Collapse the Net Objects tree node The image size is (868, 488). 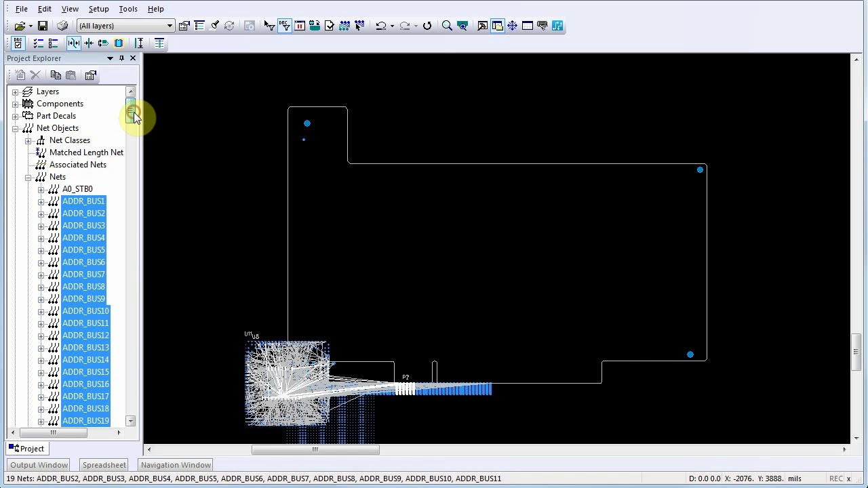tap(16, 128)
